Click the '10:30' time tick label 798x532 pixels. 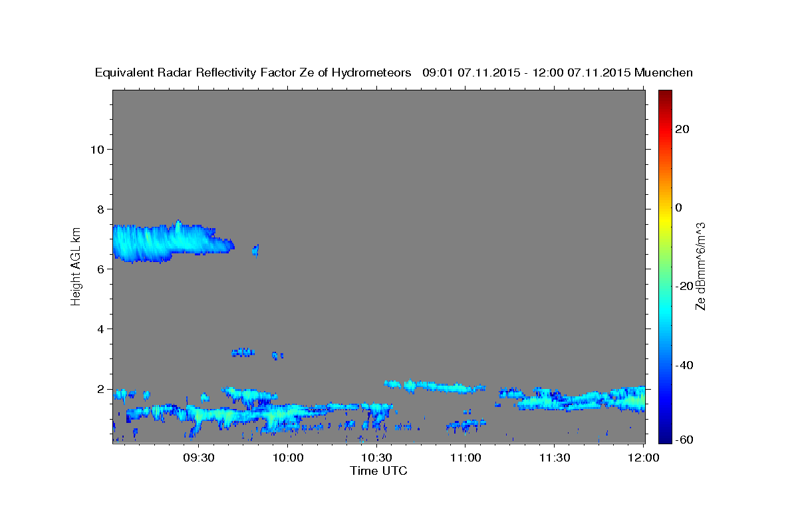click(376, 458)
